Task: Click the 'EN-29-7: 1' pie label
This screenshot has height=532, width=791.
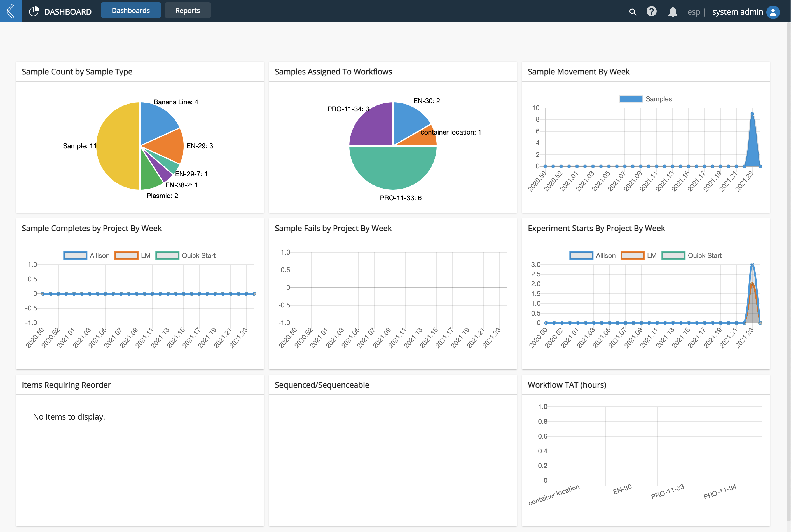Action: (191, 174)
